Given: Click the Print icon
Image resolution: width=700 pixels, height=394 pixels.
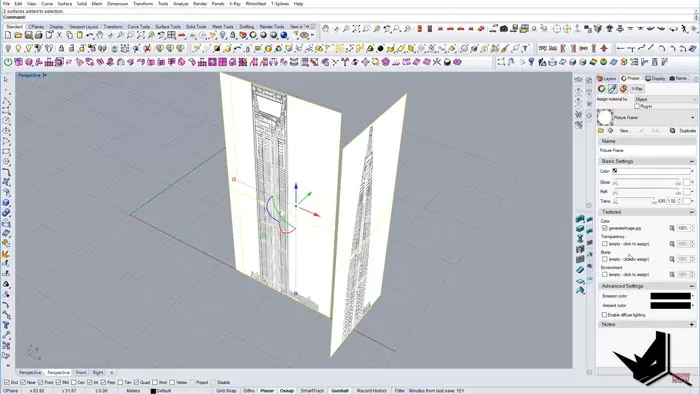Looking at the screenshot, I should 39,35.
